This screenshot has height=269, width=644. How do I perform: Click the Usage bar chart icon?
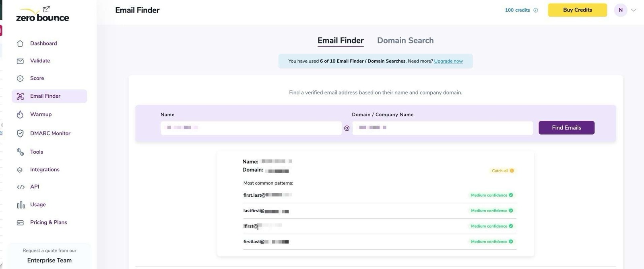pyautogui.click(x=21, y=205)
